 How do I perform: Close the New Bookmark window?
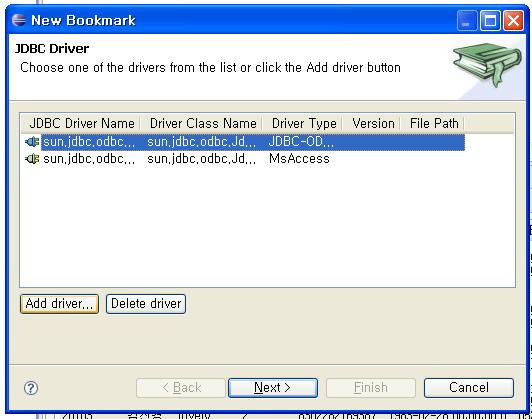point(513,21)
